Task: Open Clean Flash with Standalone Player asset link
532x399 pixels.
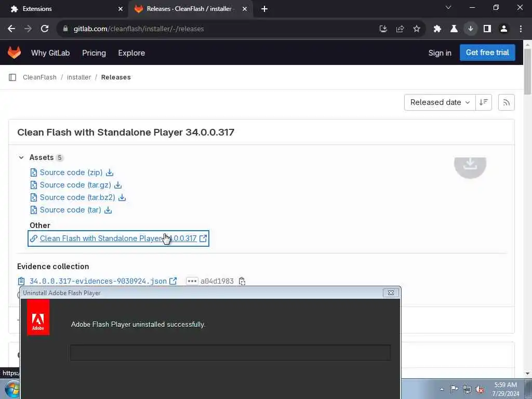Action: (118, 238)
